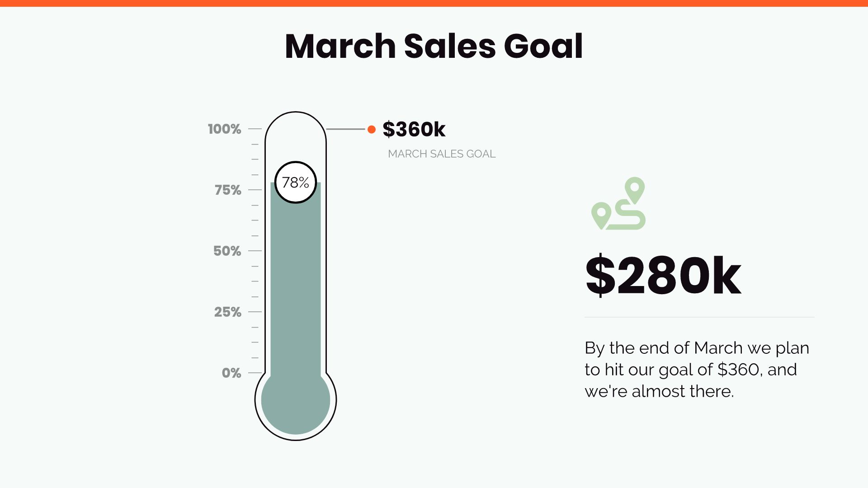
Task: Click the connector line leading to $360k
Action: point(345,129)
